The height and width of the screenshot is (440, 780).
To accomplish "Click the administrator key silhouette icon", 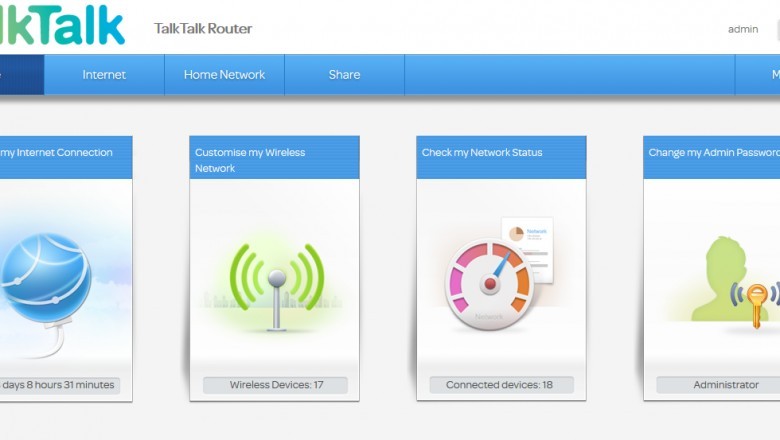I will [735, 282].
